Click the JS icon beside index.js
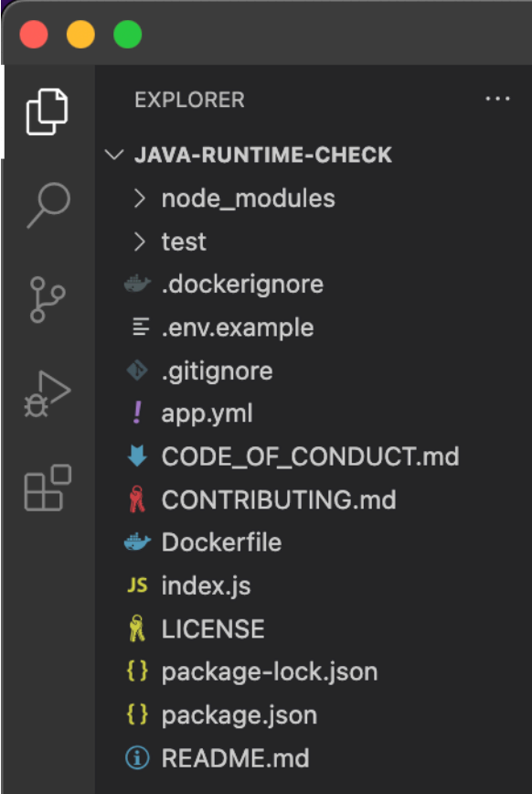Screen dimensions: 532x794 (x=137, y=585)
